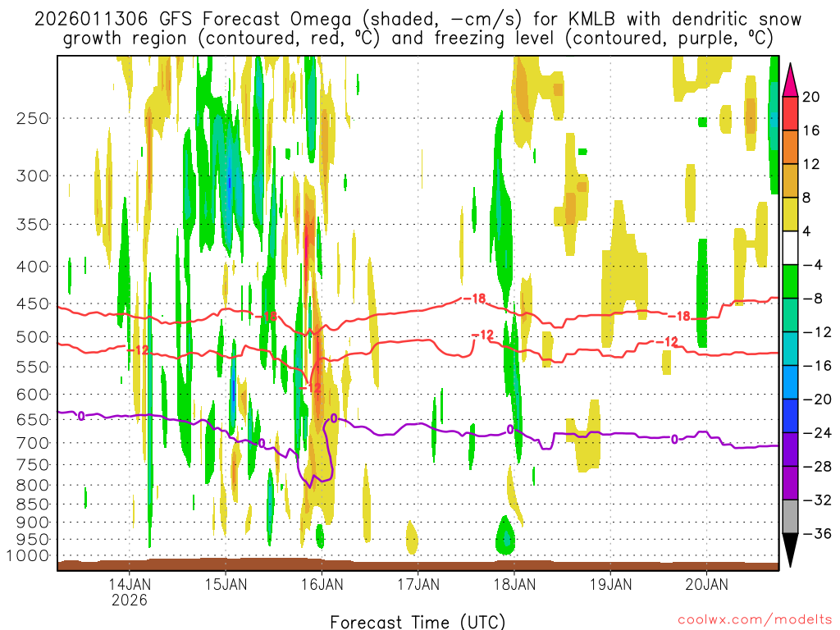Screen dimensions: 840x630
Task: Click the 18JAN time axis label
Action: pos(514,584)
